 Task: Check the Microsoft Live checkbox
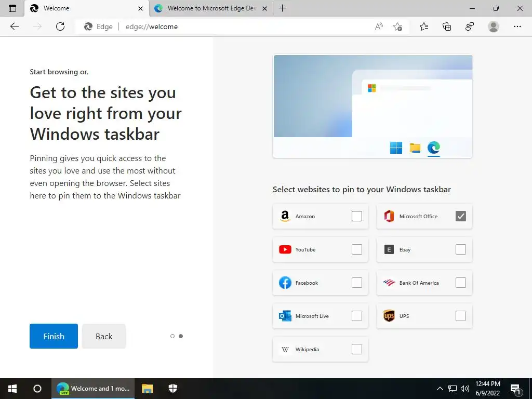(357, 316)
